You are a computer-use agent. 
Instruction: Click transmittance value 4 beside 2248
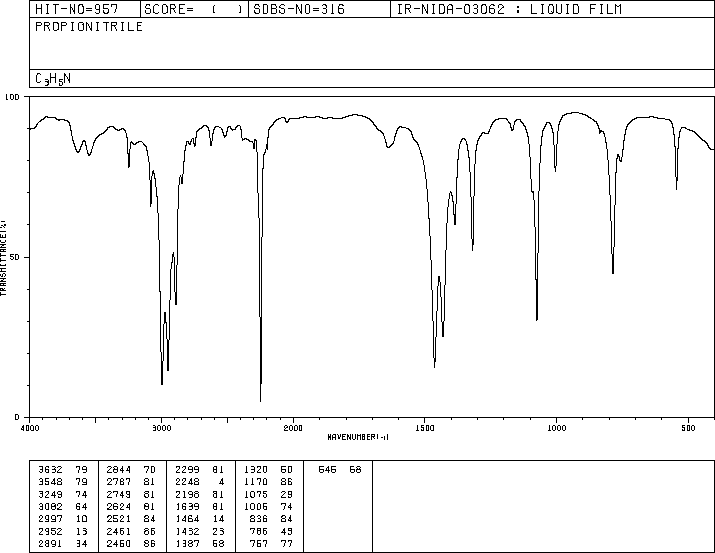tap(221, 482)
